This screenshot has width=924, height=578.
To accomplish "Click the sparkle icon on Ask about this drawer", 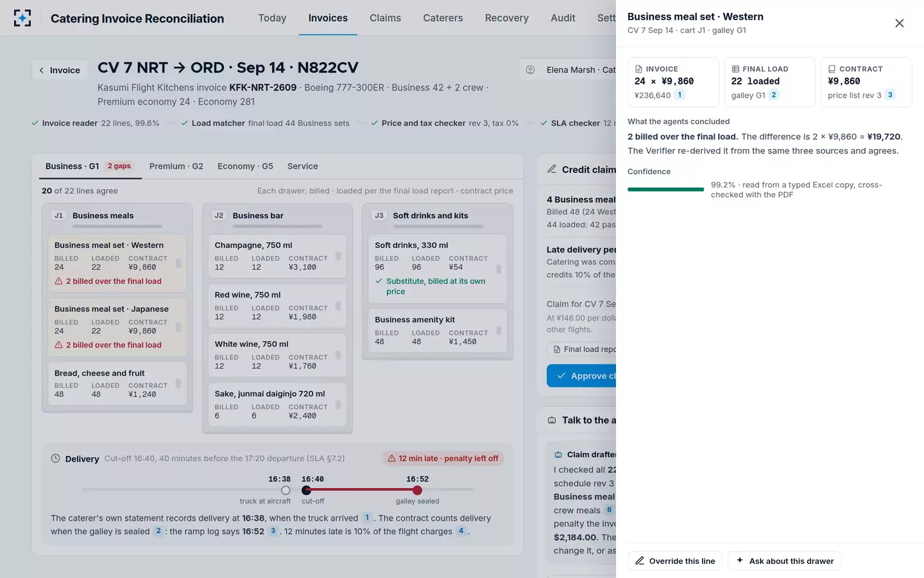I will point(740,561).
